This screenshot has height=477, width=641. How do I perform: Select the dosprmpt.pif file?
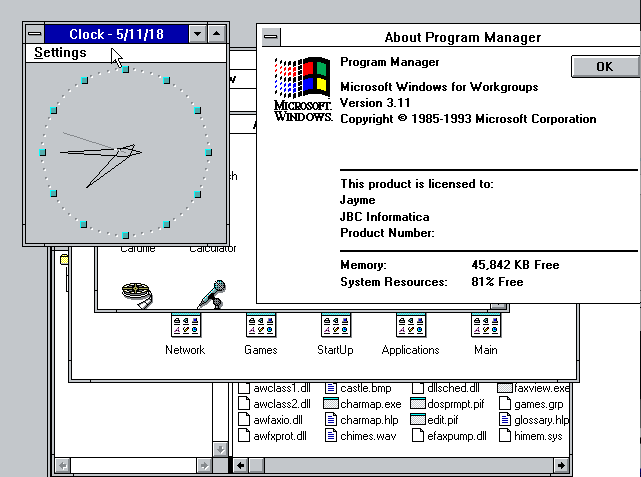pyautogui.click(x=419, y=404)
